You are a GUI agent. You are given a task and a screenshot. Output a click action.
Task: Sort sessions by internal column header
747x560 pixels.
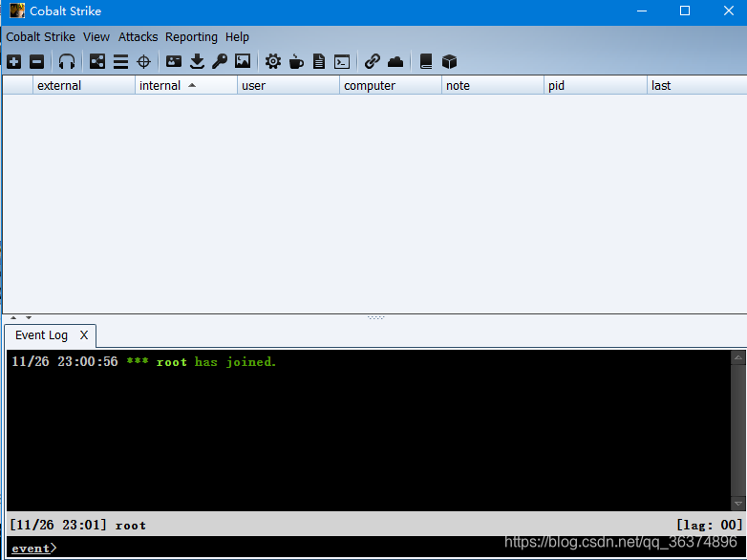(x=186, y=85)
